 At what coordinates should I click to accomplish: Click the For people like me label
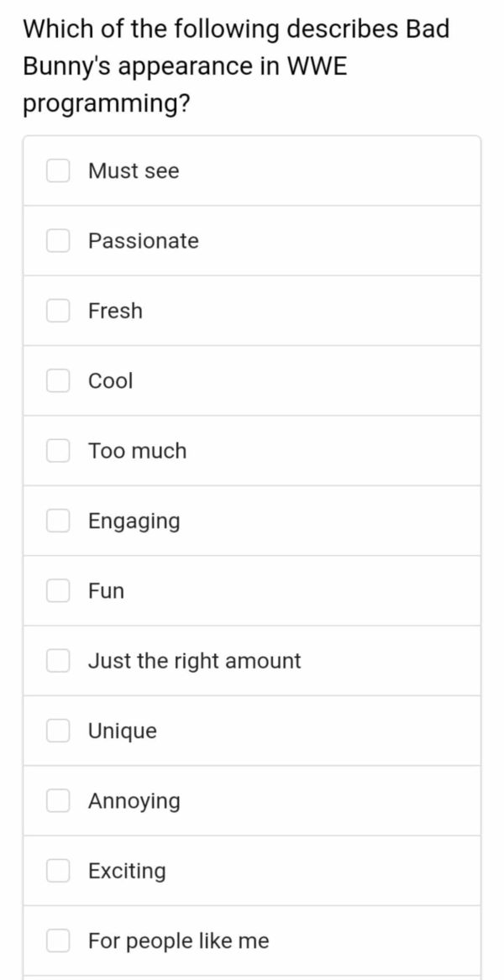click(x=179, y=941)
